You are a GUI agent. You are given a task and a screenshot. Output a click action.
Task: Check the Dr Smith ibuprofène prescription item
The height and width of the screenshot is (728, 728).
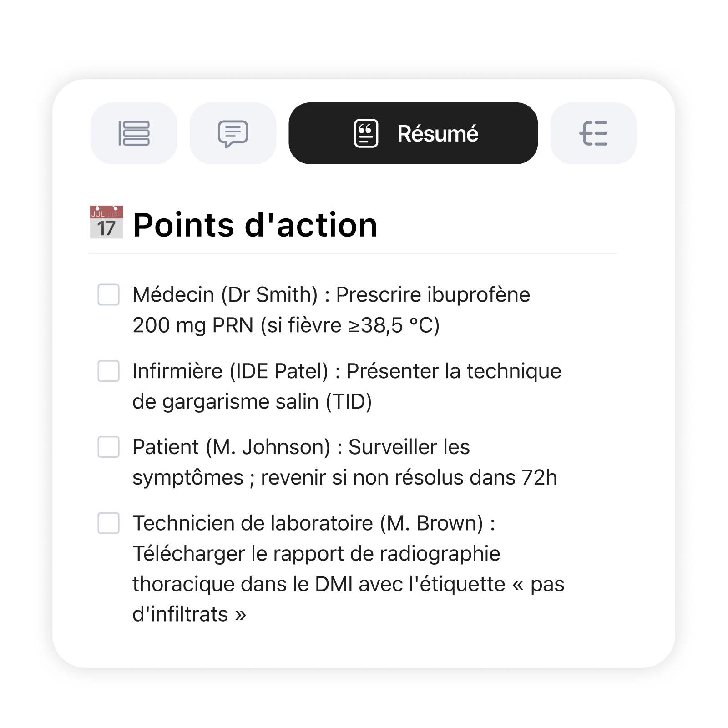tap(109, 295)
